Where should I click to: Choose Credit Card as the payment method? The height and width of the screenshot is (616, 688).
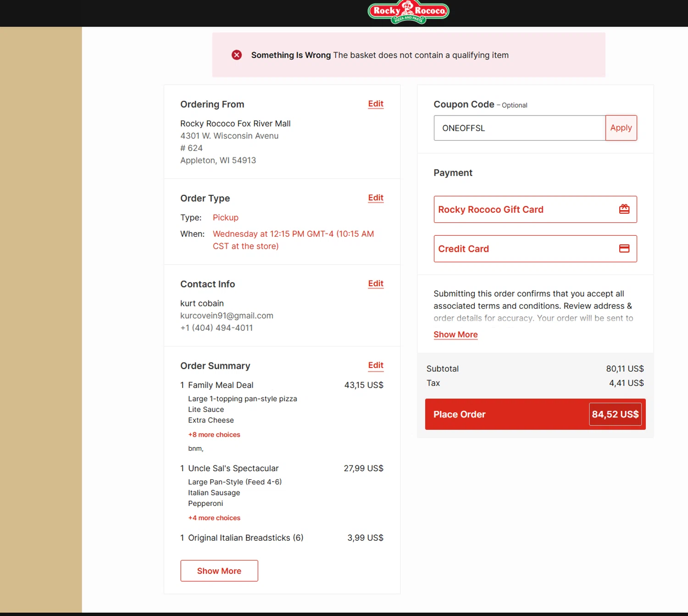(x=535, y=249)
